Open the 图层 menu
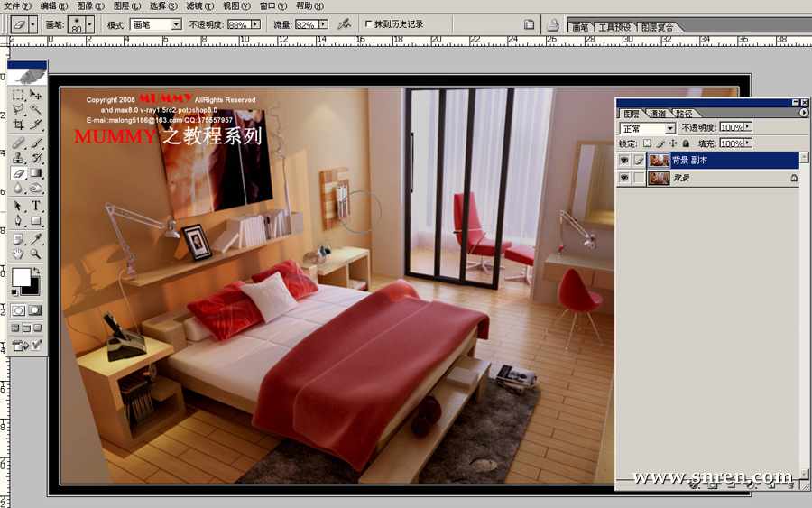Viewport: 812px width, 508px height. click(x=127, y=5)
